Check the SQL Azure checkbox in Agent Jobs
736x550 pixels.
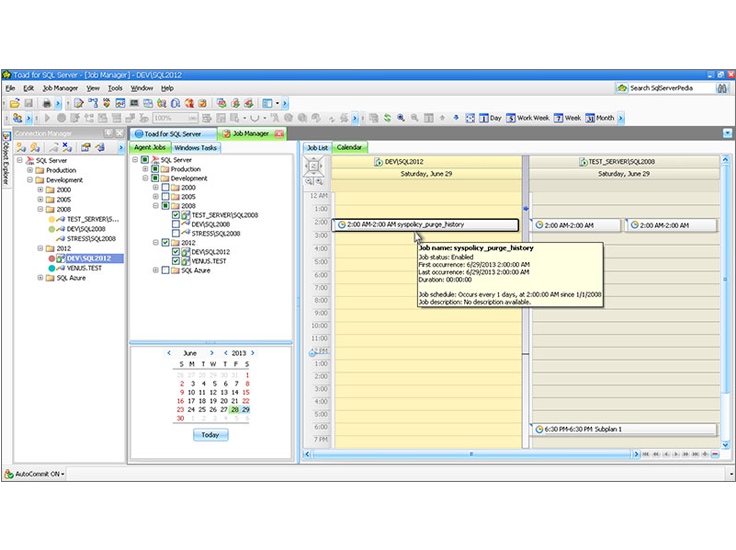(x=165, y=270)
